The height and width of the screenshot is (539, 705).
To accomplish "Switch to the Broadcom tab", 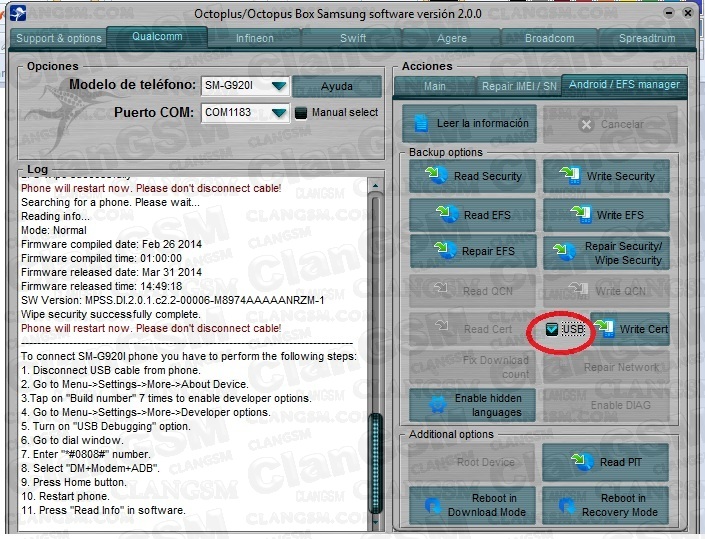I will [549, 38].
